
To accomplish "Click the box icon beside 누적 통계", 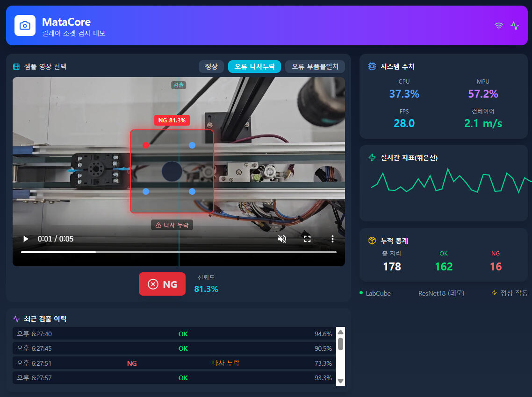I will pos(372,241).
